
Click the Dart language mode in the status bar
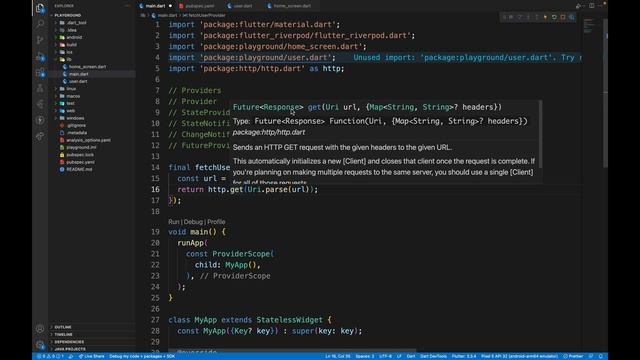(x=411, y=356)
